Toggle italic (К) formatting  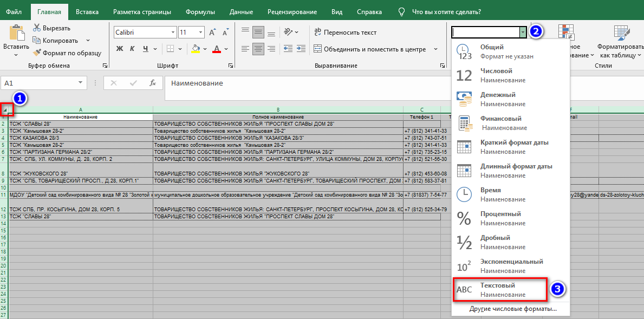[x=133, y=49]
